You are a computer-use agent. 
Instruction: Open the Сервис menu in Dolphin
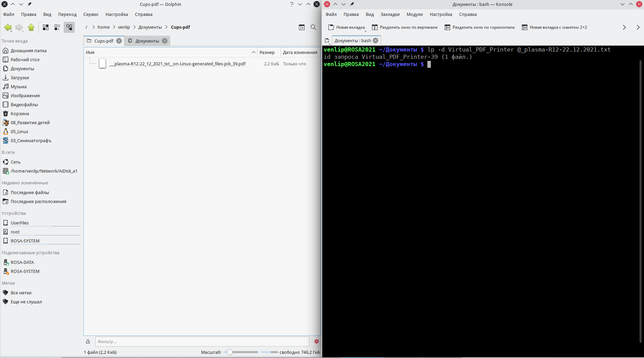91,15
